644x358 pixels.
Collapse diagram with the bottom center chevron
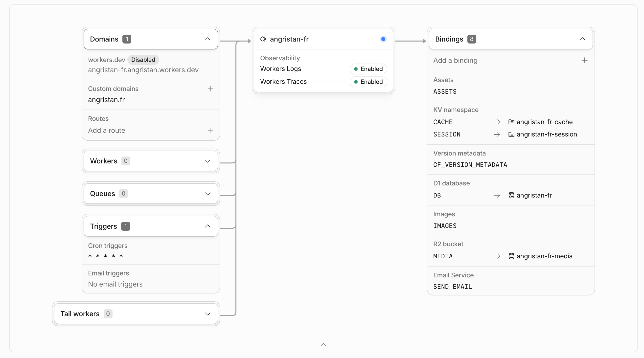coord(323,345)
